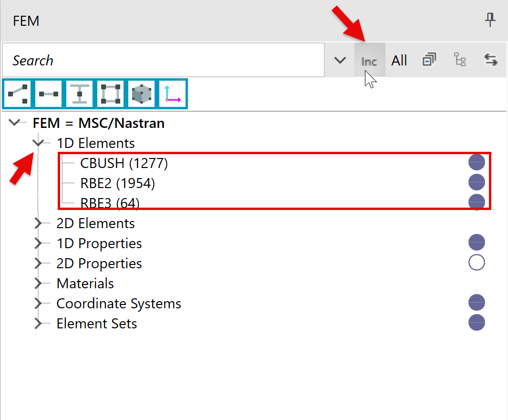Open the search dropdown arrow
Viewport: 508px width, 420px height.
click(340, 60)
